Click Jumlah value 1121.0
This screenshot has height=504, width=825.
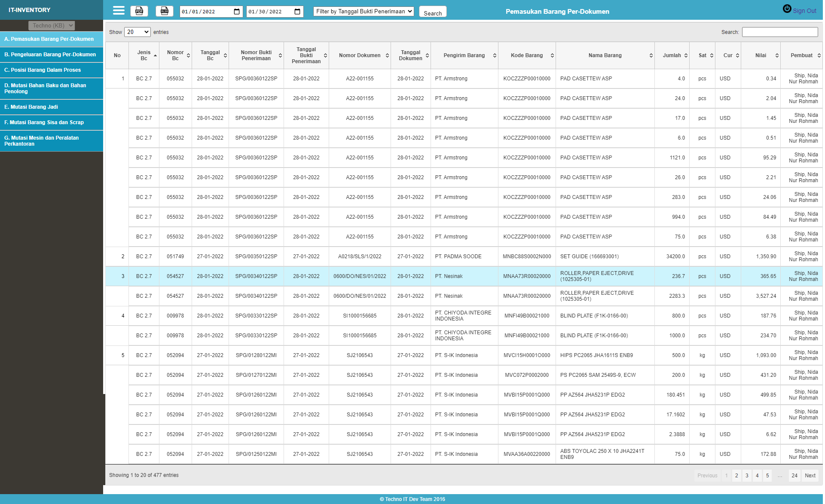coord(677,158)
